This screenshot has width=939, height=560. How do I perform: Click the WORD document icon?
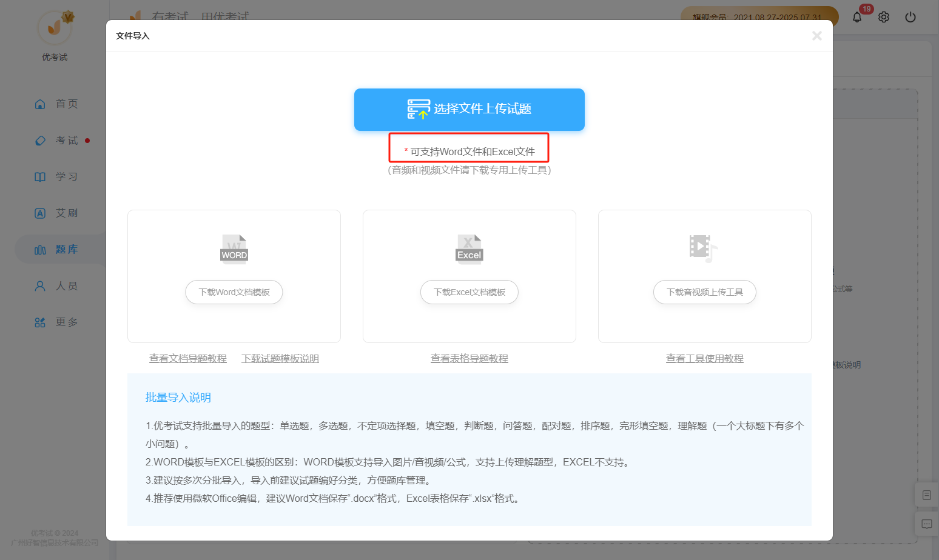[234, 248]
